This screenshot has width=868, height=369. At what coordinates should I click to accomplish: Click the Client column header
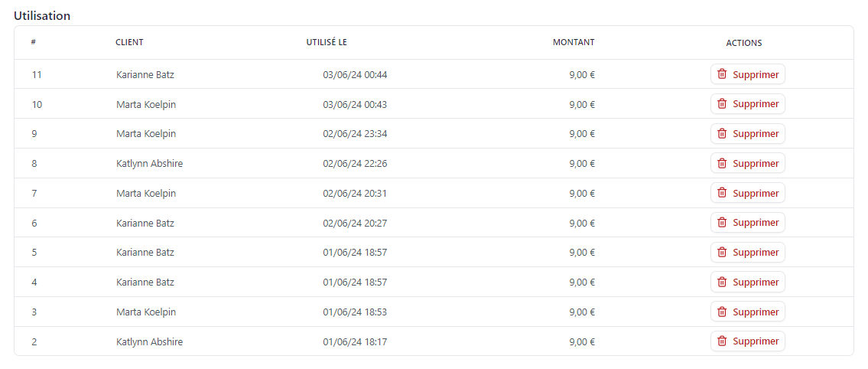click(x=129, y=43)
